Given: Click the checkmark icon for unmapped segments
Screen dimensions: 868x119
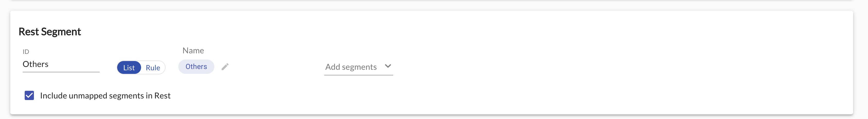Looking at the screenshot, I should click(29, 96).
